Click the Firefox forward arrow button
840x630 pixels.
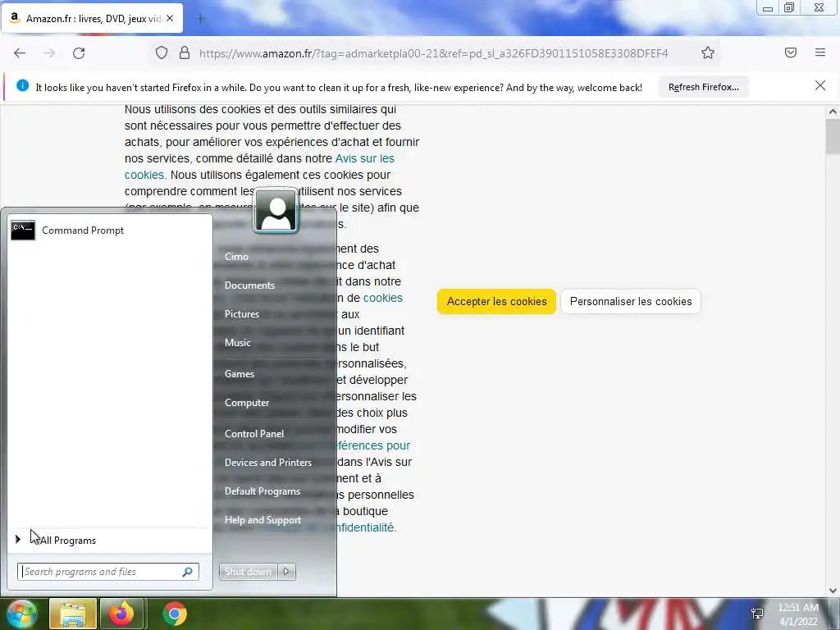pyautogui.click(x=49, y=53)
